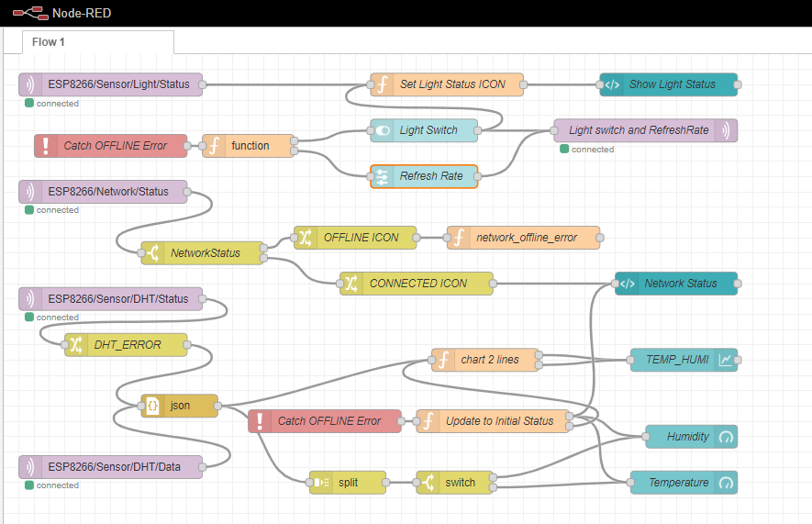This screenshot has height=524, width=812.
Task: Click output port of the split node
Action: coord(385,483)
